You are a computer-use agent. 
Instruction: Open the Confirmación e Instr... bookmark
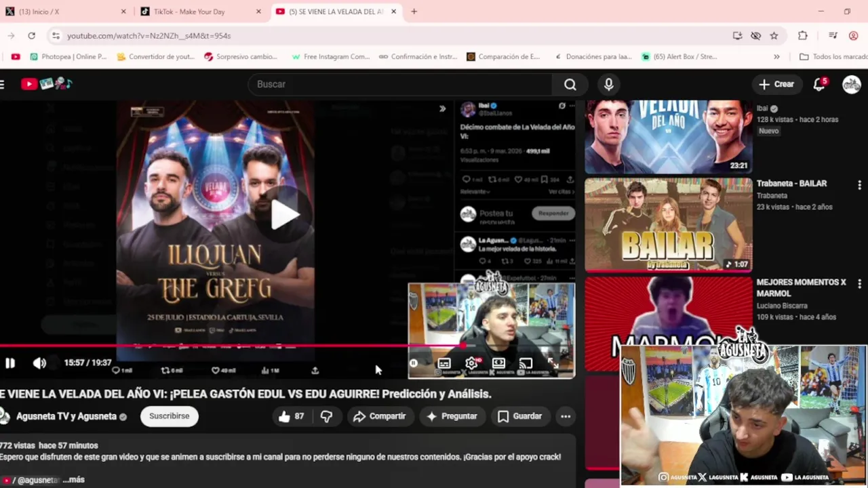point(418,57)
